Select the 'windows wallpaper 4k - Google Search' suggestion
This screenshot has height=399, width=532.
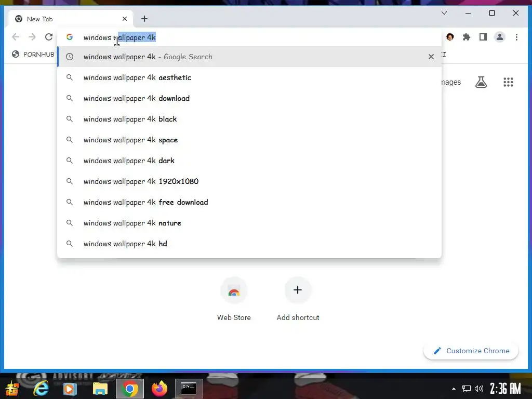[249, 57]
